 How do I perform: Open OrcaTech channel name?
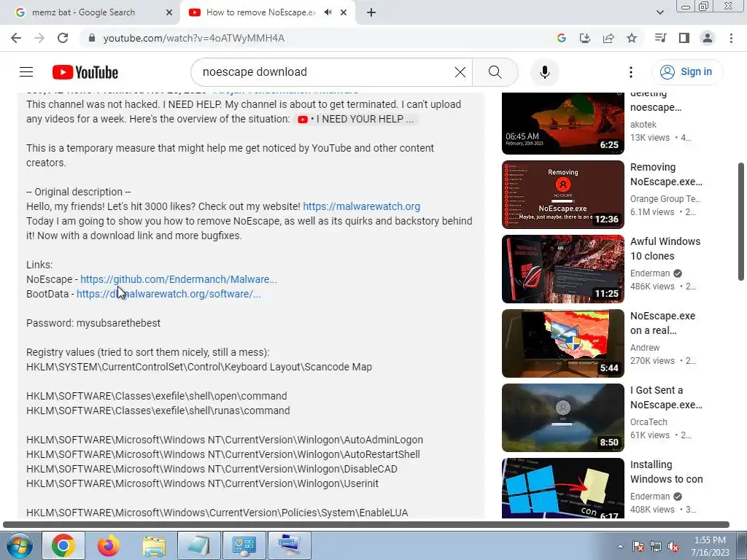click(649, 422)
